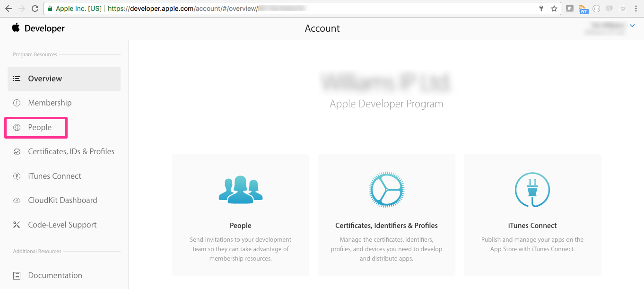View the Apple Inc. [US] site security info
Screen dimensions: 644x289
click(x=74, y=9)
